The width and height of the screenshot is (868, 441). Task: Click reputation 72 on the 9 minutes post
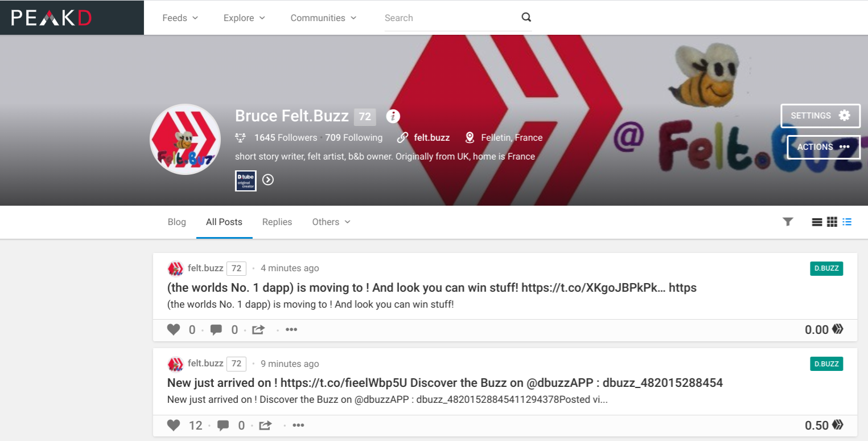[236, 364]
